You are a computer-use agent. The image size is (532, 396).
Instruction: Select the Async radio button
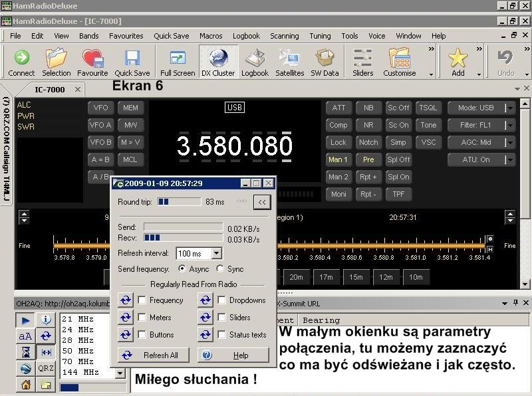[x=182, y=268]
